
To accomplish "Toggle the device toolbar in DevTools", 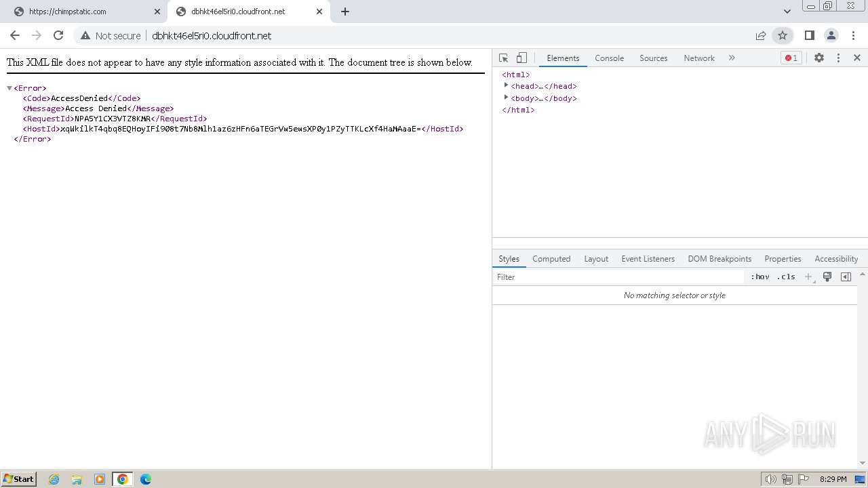I will click(x=521, y=58).
